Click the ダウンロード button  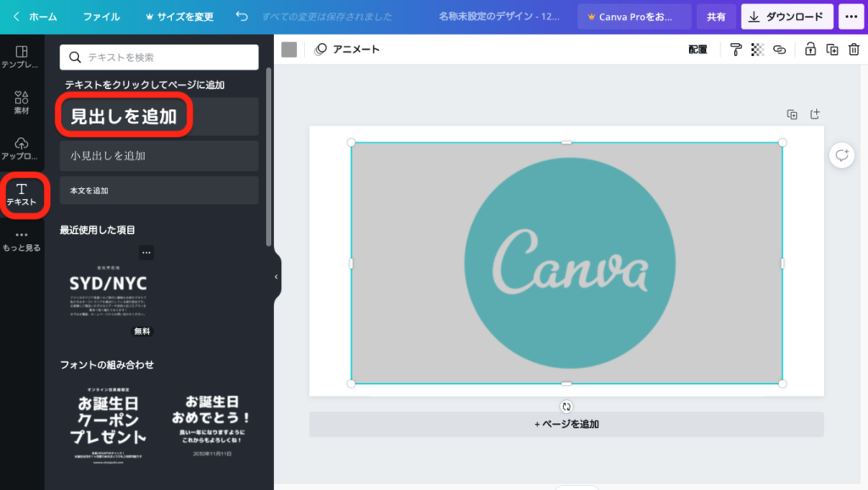787,17
